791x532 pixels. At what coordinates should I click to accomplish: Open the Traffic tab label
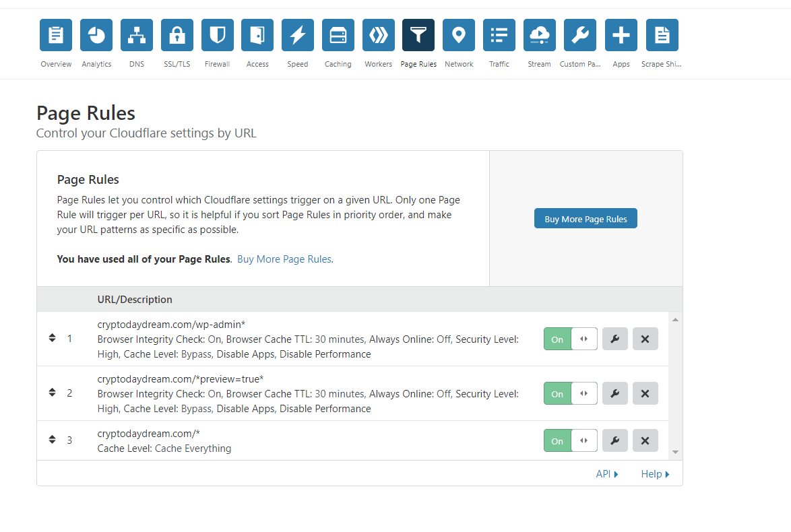point(499,64)
